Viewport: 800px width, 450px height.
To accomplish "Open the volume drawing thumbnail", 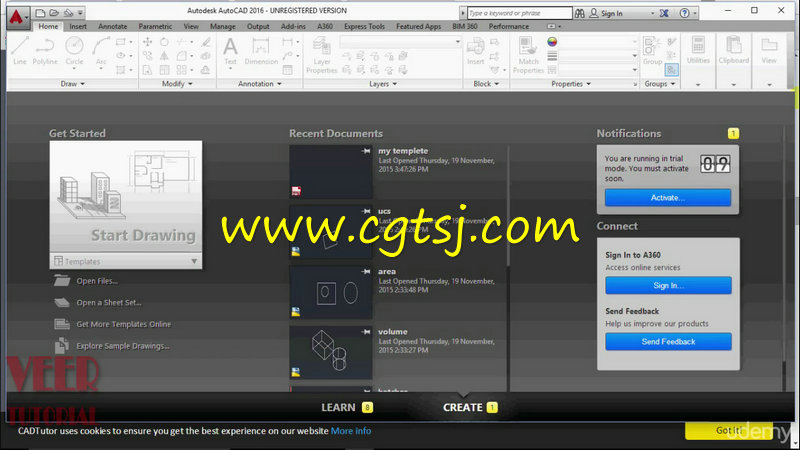I will click(331, 353).
